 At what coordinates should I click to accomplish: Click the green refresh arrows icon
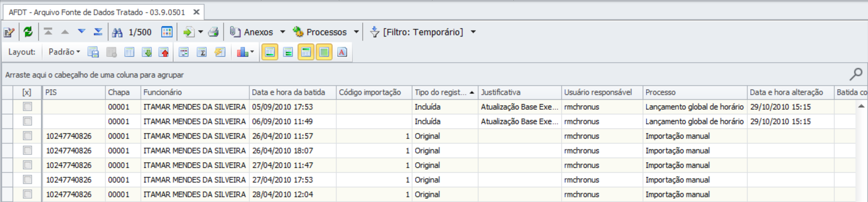coord(28,32)
